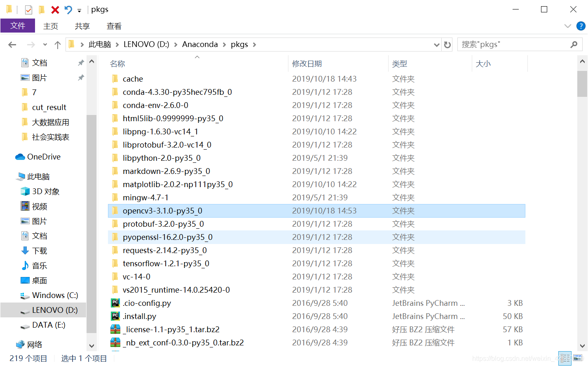588x366 pixels.
Task: Go up one level with the up arrow
Action: pos(58,45)
